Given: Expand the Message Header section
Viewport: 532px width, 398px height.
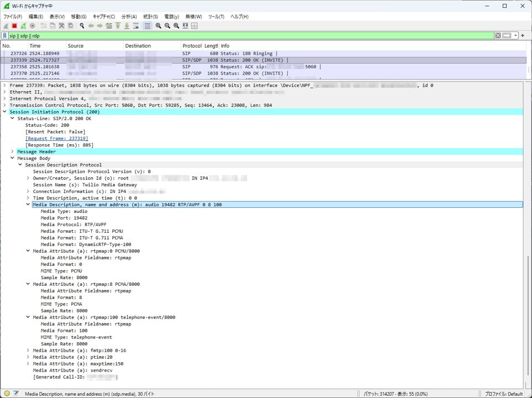Looking at the screenshot, I should (12, 151).
